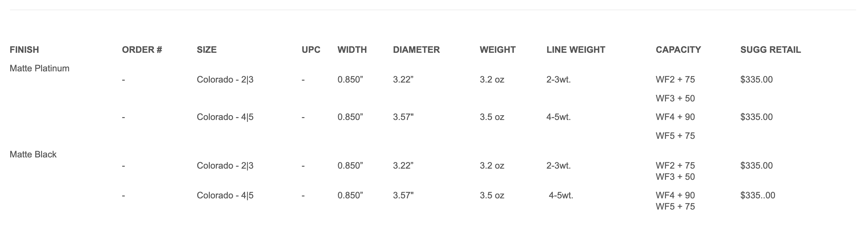Click the CAPACITY column header

click(x=678, y=50)
